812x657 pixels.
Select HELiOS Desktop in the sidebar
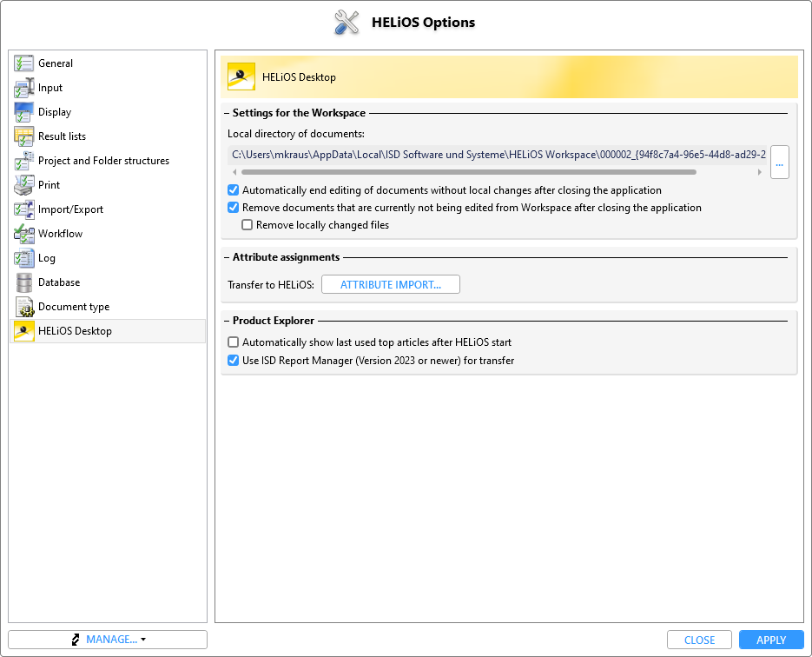(x=108, y=331)
